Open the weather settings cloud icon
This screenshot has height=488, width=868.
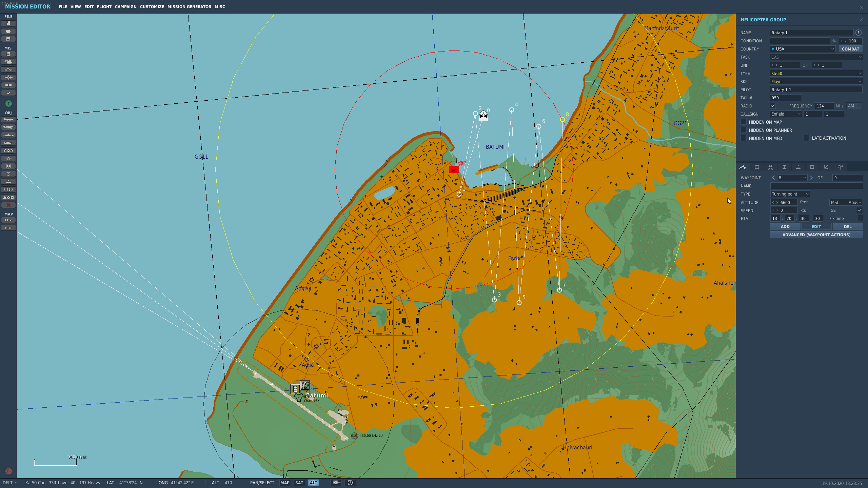point(8,62)
